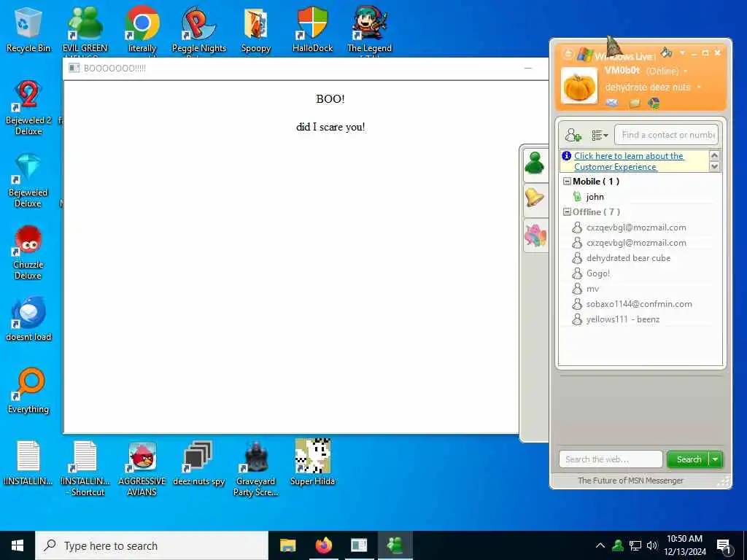Show hidden system tray icons

[600, 545]
